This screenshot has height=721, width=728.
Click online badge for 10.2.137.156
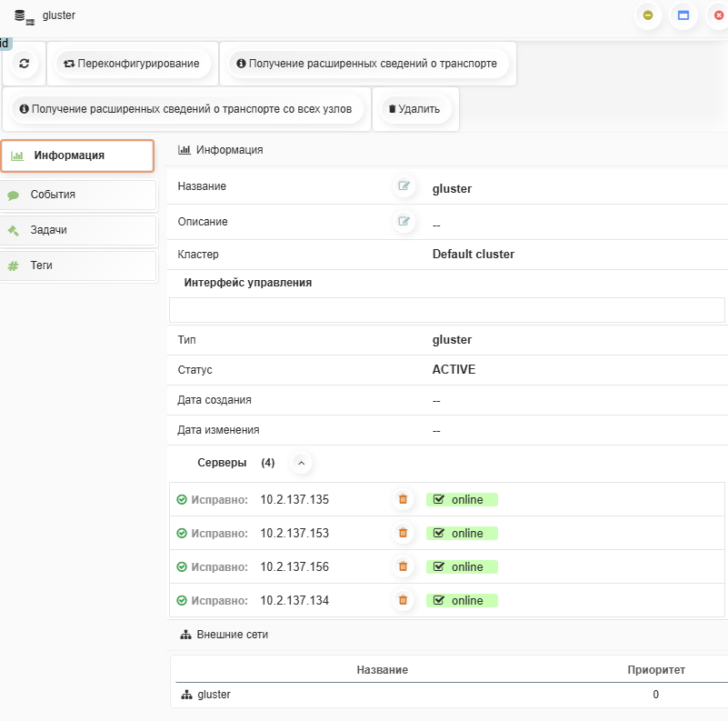462,566
